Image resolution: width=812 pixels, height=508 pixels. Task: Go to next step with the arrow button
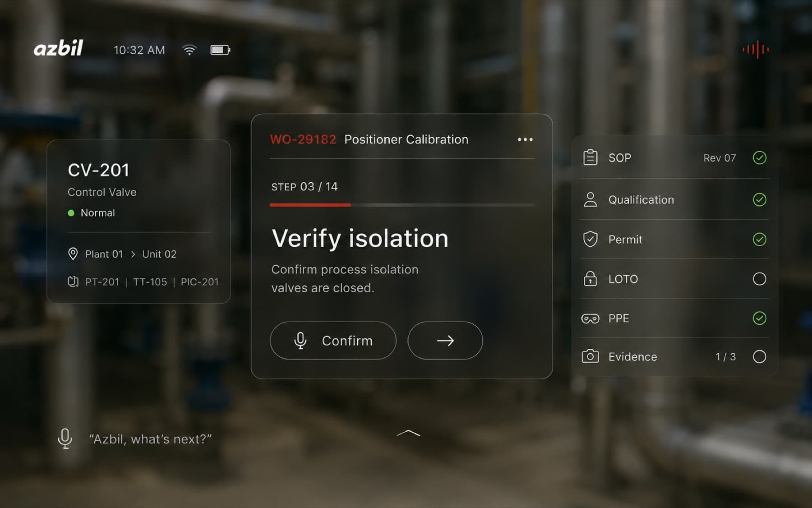(x=445, y=341)
